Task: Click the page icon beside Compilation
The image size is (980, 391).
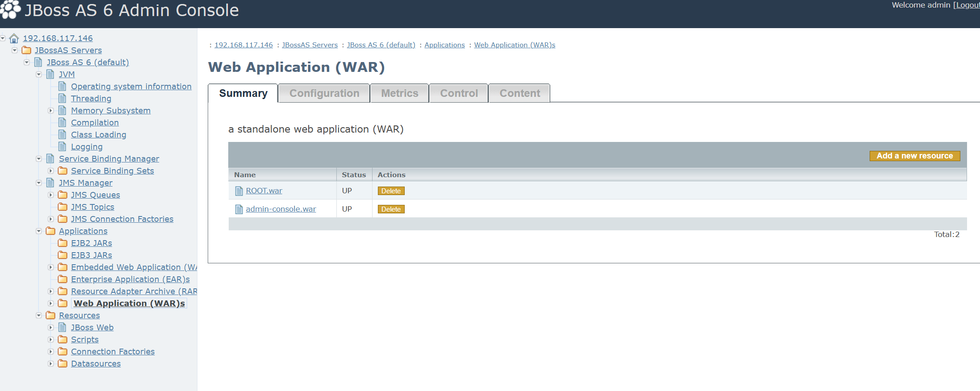Action: [x=63, y=122]
